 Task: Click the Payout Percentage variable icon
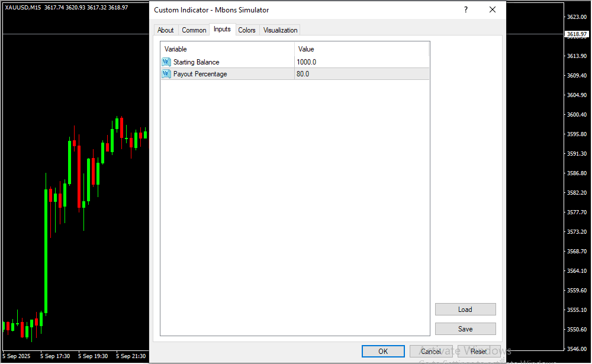pos(166,74)
